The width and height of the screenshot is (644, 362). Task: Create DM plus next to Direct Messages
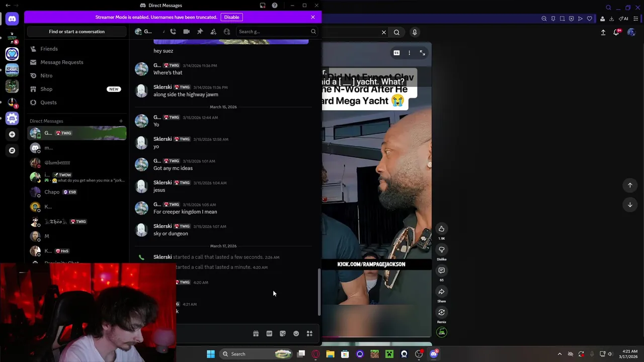click(x=121, y=121)
